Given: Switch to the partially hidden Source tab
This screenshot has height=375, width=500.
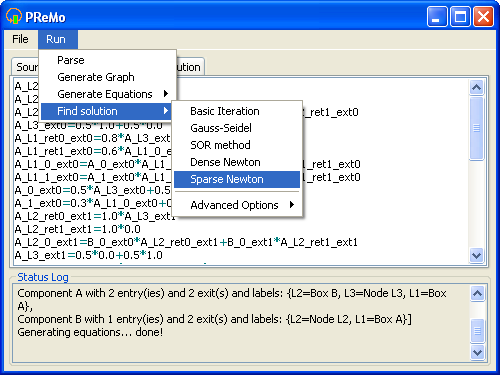Looking at the screenshot, I should tap(25, 67).
